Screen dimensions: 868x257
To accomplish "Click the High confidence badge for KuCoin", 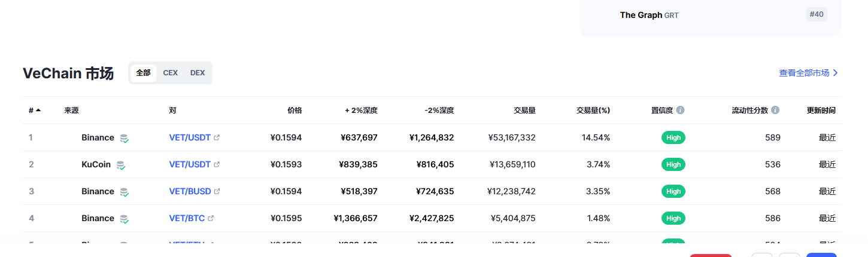I will [x=673, y=164].
